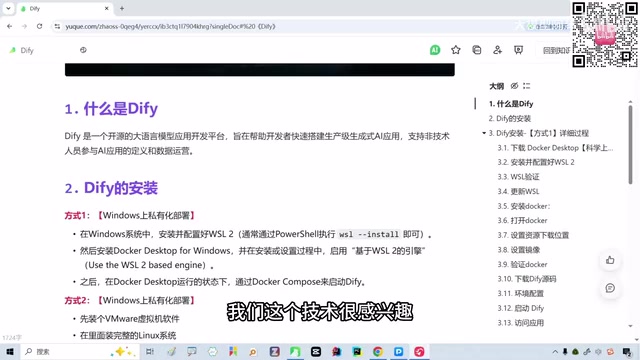Start presentation mode icon in header

click(518, 50)
